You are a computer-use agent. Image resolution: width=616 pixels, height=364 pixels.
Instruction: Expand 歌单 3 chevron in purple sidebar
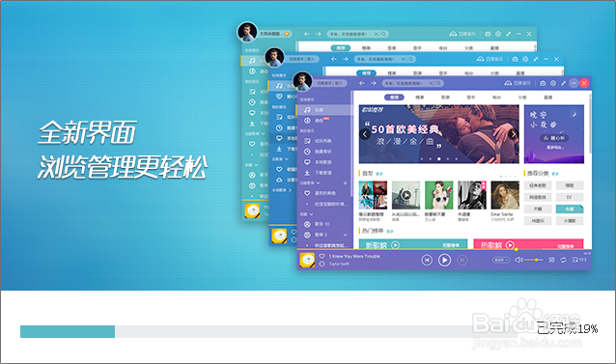pos(346,235)
